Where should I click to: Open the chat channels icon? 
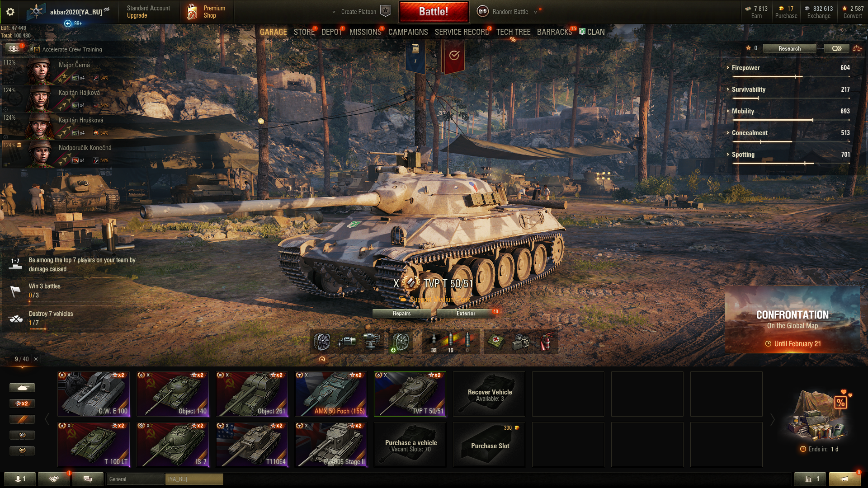pyautogui.click(x=88, y=479)
